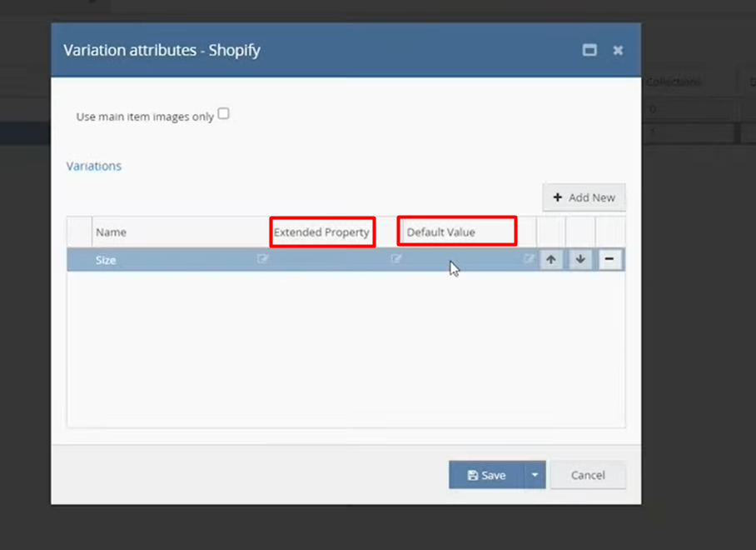Select the Size row in Variations table
This screenshot has height=550, width=756.
(x=346, y=259)
